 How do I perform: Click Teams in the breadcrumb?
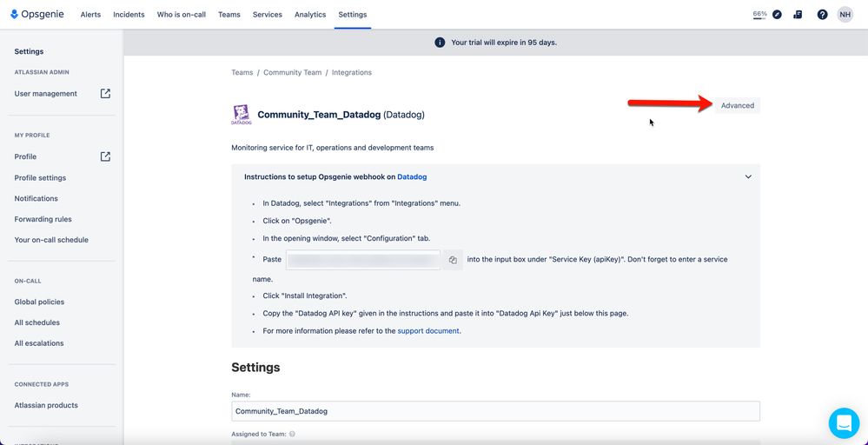pos(242,72)
